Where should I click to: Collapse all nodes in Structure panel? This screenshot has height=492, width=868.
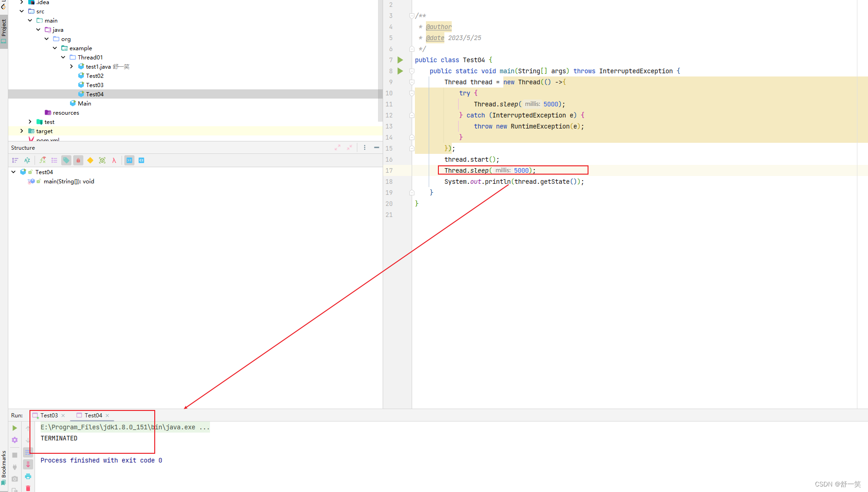click(x=350, y=147)
